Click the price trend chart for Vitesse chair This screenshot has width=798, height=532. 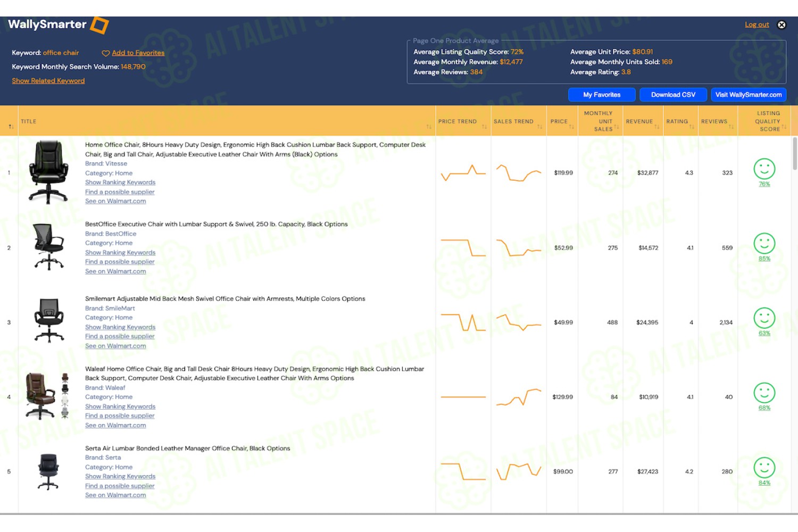pyautogui.click(x=463, y=173)
